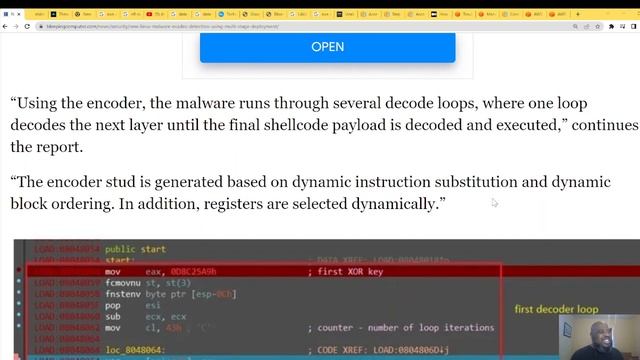Click the magnifier zoom icon in address bar
640x360 pixels.
tap(575, 27)
